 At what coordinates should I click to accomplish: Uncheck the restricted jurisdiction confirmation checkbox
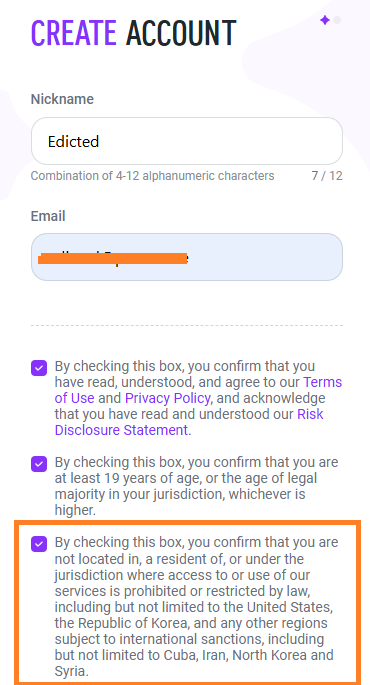point(39,544)
